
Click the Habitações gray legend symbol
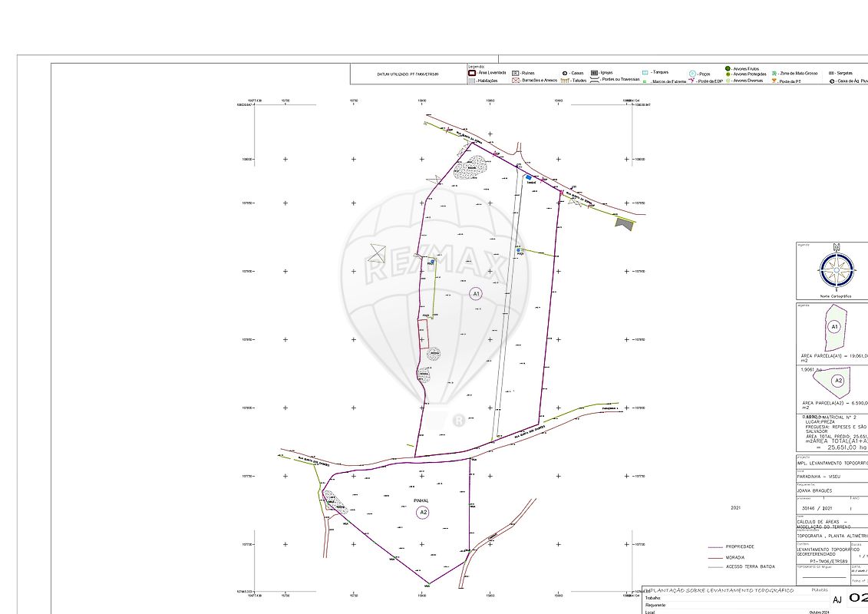pos(472,81)
